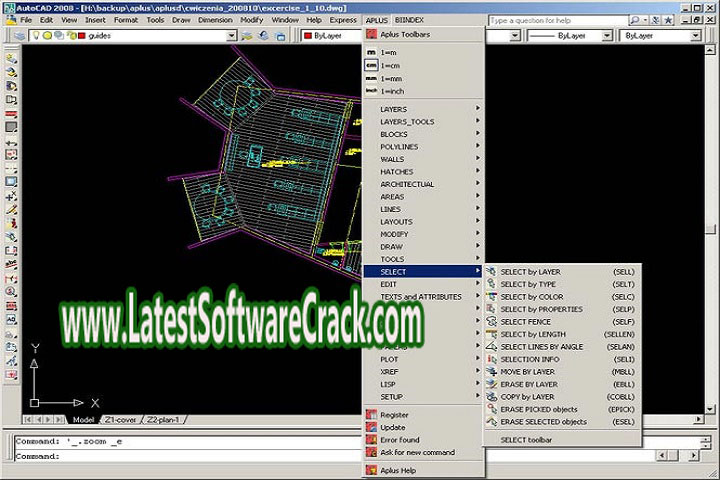Choose SELECT by LAYER command
720x480 pixels.
(562, 272)
